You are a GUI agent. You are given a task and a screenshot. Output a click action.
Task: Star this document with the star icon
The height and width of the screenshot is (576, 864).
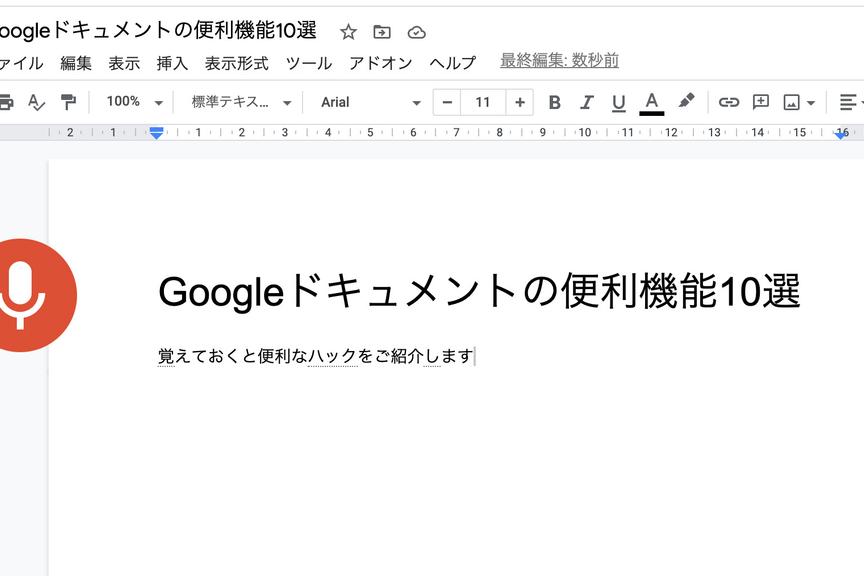(x=348, y=32)
